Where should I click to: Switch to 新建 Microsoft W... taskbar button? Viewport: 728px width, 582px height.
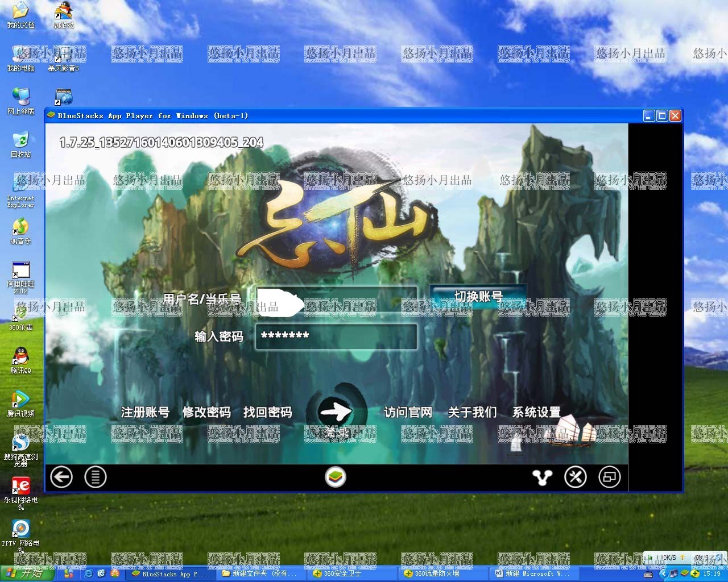535,574
